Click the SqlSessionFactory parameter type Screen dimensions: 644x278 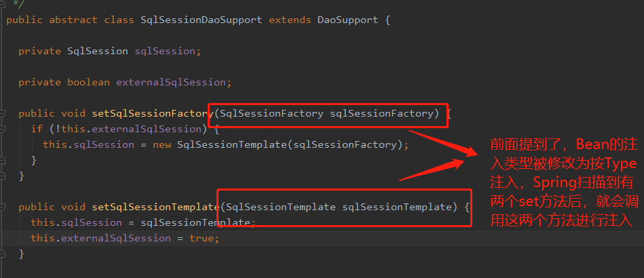271,113
